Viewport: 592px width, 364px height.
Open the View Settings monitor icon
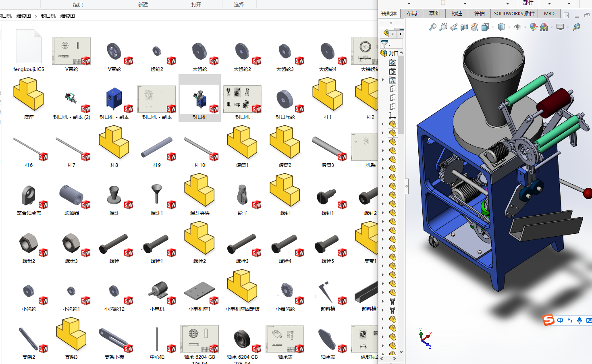coord(560,27)
